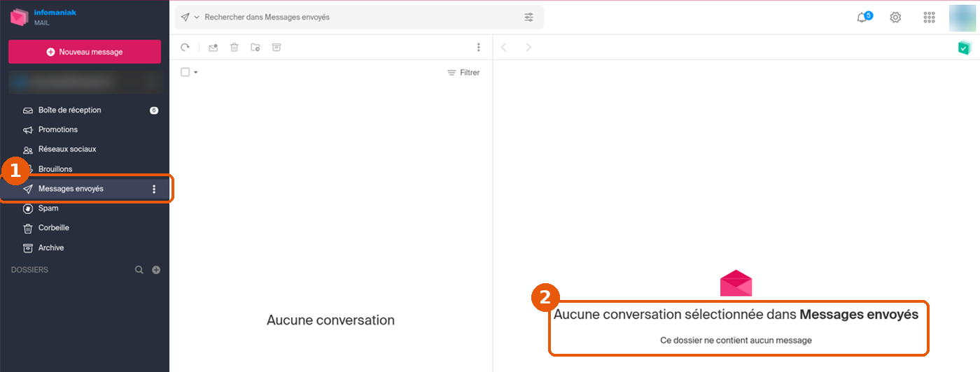Image resolution: width=980 pixels, height=372 pixels.
Task: Expand the selection dropdown arrow
Action: (x=196, y=72)
